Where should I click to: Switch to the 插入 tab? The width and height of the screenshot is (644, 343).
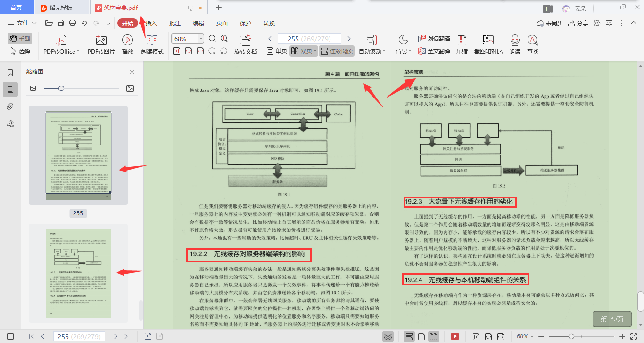click(x=151, y=23)
